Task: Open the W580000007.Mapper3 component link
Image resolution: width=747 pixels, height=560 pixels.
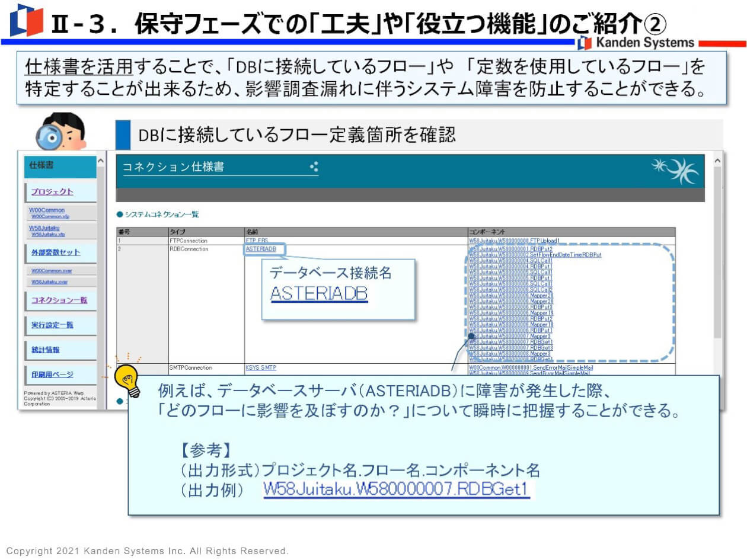Action: 510,336
